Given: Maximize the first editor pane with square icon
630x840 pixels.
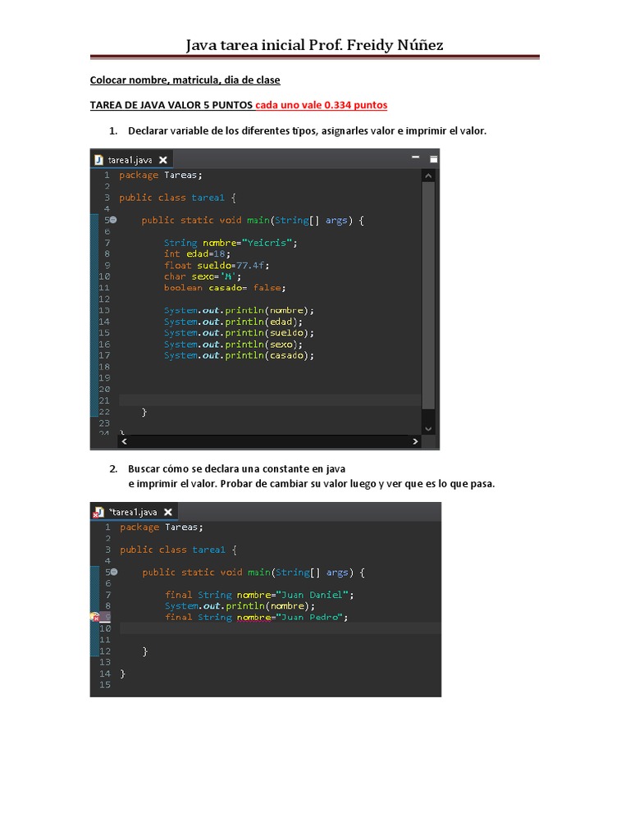Looking at the screenshot, I should [x=433, y=158].
